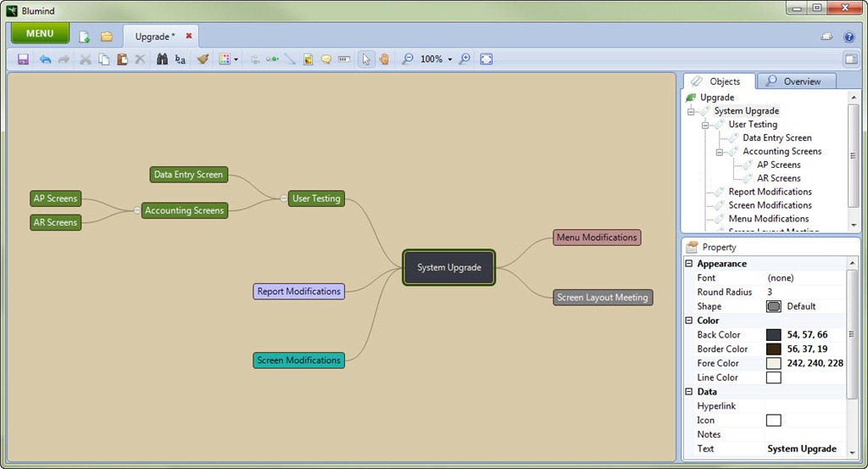Click the Format Painter brush icon
Screen dimensions: 868x469
click(x=203, y=59)
